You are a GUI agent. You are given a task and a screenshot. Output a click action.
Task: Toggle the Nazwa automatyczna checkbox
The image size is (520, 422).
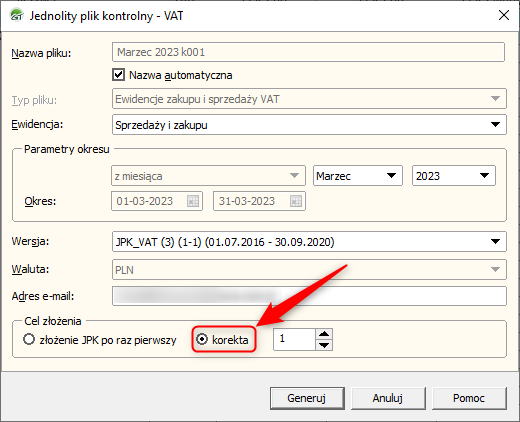point(119,75)
